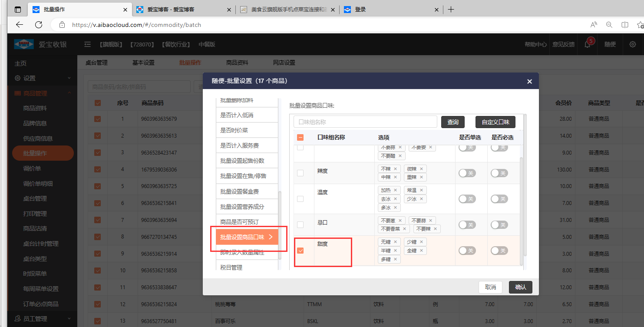Select 批量设置商品口味 in the dialog list
644x327 pixels.
[x=247, y=237]
